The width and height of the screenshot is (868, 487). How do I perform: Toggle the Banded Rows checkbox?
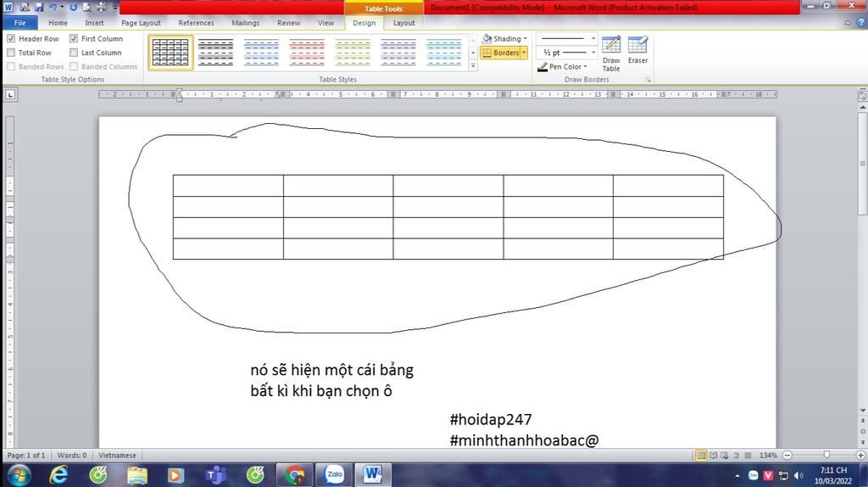pyautogui.click(x=11, y=66)
